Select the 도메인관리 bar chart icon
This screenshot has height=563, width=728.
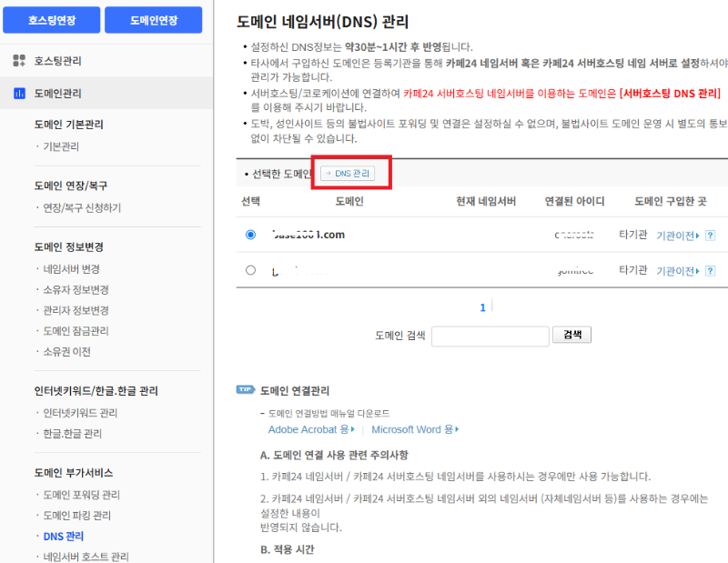[20, 92]
